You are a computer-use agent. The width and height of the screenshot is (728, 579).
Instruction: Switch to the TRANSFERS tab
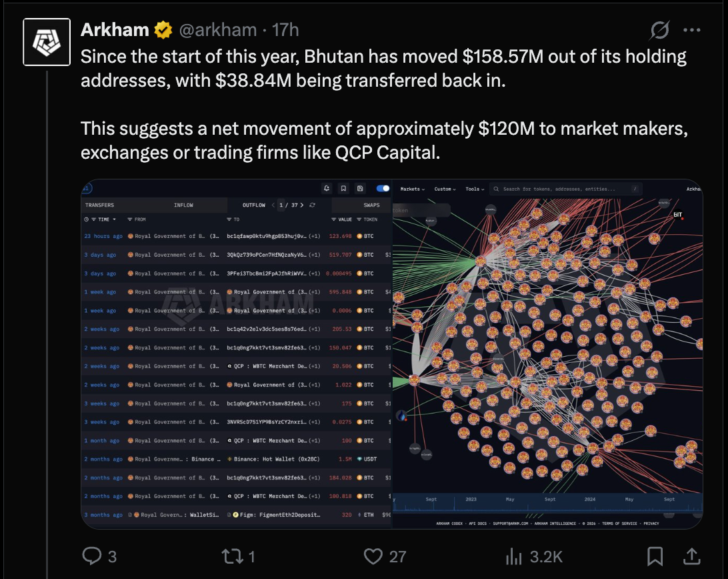tap(101, 205)
